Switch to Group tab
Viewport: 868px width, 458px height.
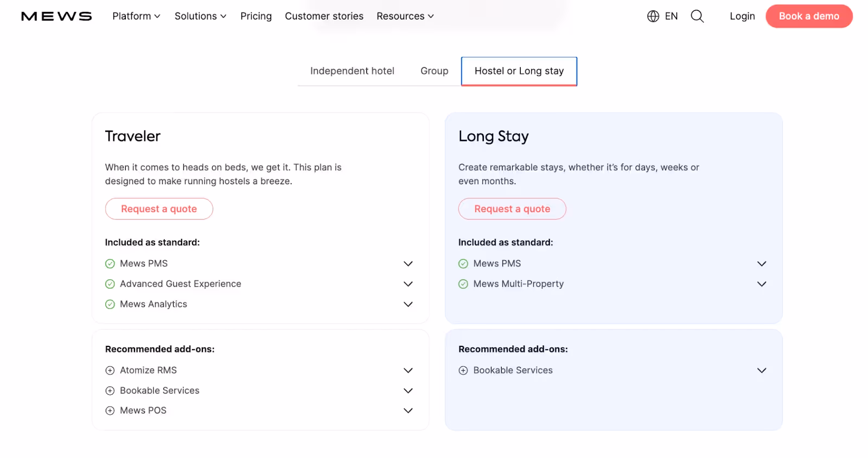pos(435,71)
